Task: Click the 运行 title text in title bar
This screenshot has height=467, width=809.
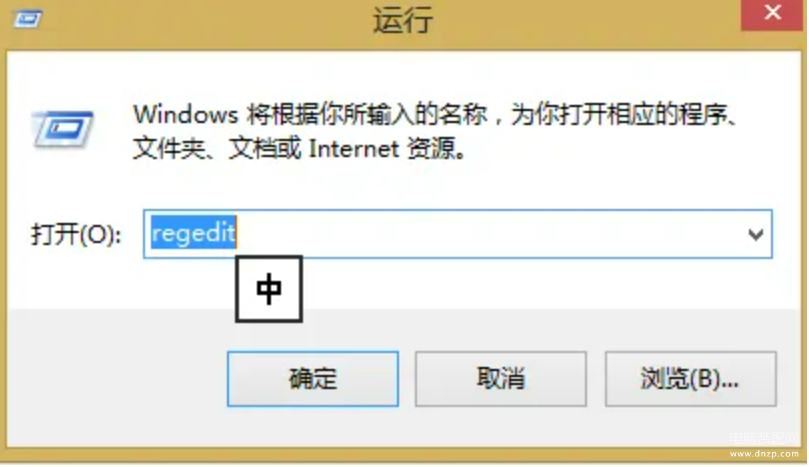Action: [x=403, y=22]
